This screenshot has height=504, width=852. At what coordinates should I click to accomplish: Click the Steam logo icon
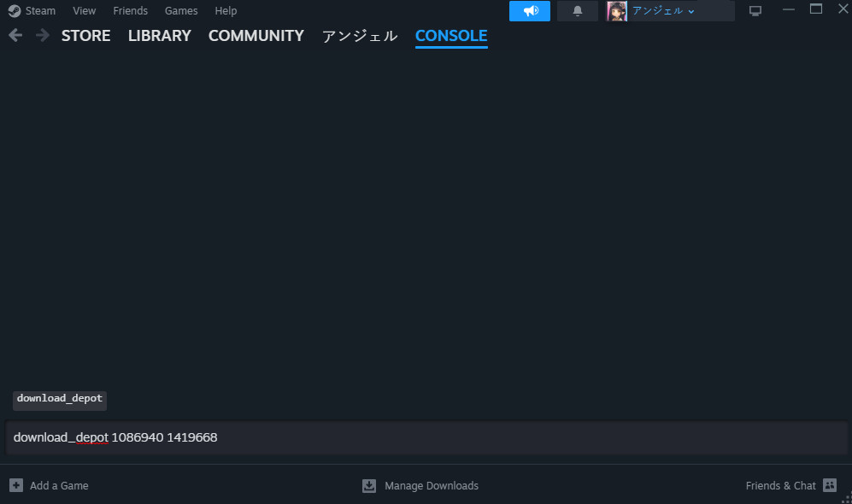point(15,11)
